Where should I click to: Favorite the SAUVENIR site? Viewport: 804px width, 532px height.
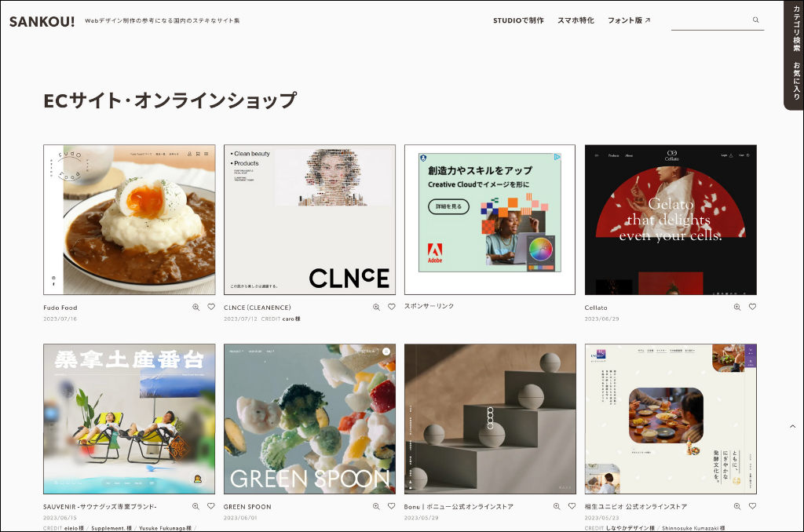211,506
